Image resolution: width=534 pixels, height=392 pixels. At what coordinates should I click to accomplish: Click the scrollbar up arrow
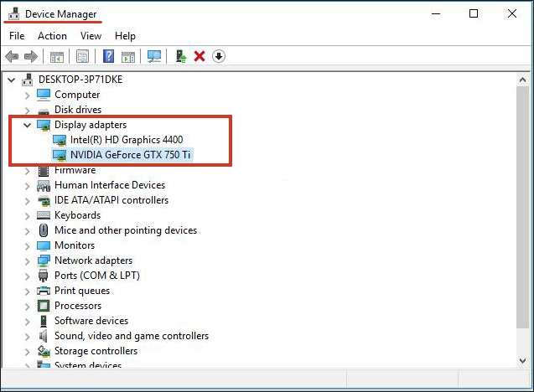click(x=522, y=80)
